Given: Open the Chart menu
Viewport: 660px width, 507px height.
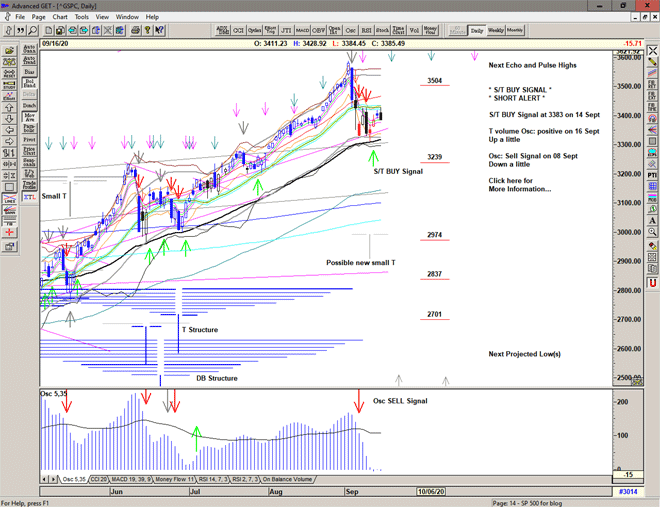Looking at the screenshot, I should tap(60, 17).
